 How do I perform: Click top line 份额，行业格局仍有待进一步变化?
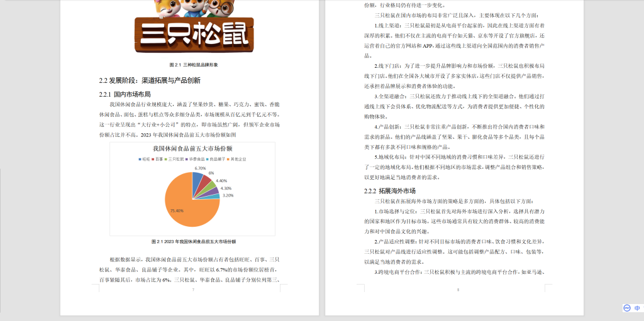pyautogui.click(x=404, y=5)
